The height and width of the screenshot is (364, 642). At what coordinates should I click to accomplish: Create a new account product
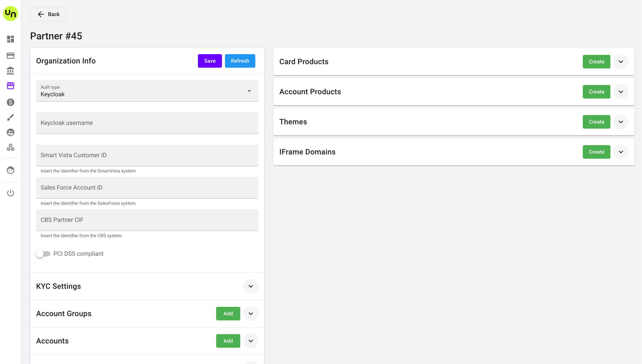click(597, 92)
